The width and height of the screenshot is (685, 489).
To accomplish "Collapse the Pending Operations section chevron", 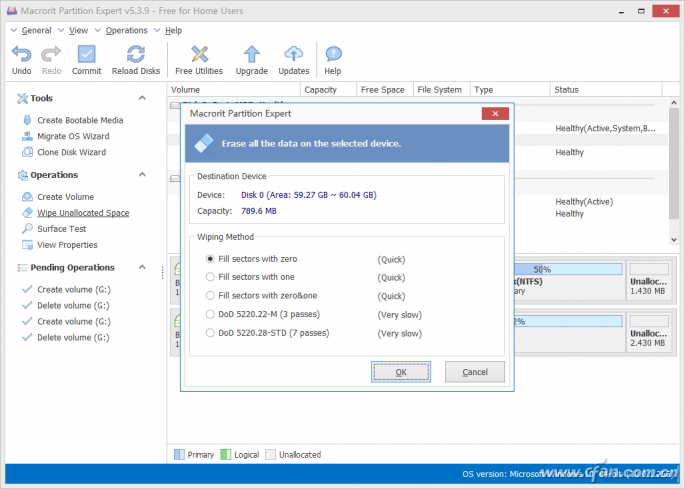I will click(142, 267).
